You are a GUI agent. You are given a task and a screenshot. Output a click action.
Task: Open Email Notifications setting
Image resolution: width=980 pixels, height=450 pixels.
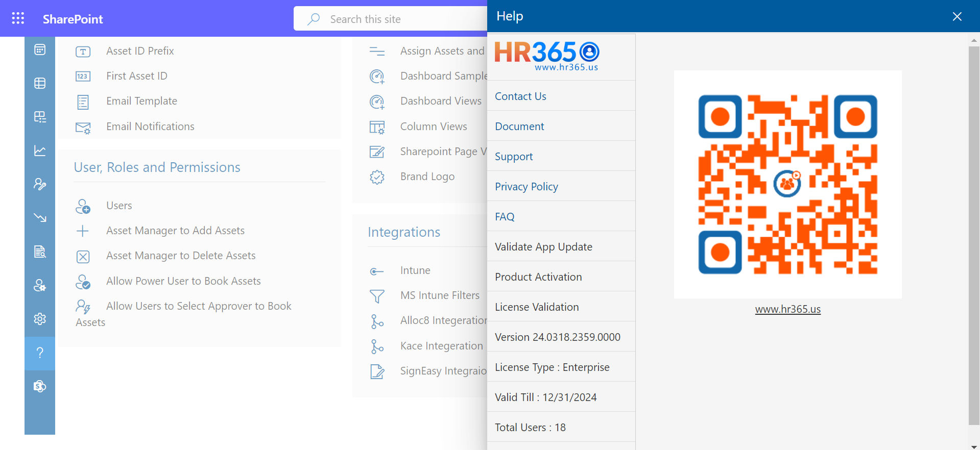click(x=150, y=127)
